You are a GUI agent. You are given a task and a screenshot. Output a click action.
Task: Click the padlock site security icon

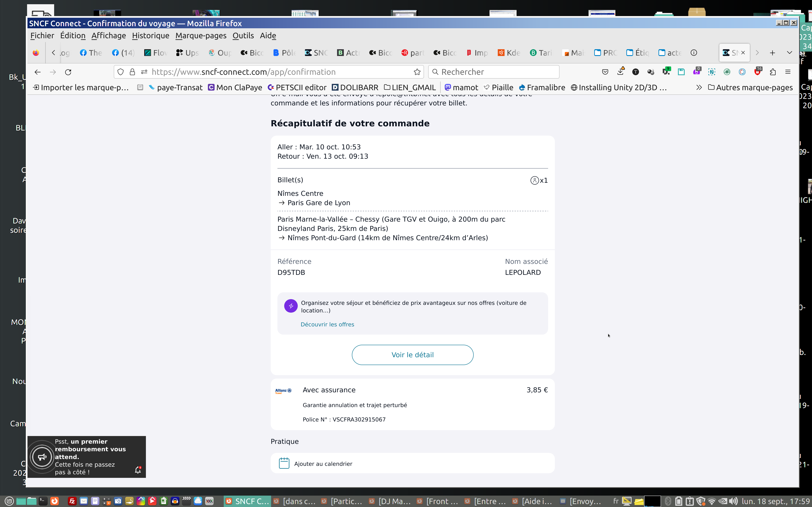[x=132, y=72]
